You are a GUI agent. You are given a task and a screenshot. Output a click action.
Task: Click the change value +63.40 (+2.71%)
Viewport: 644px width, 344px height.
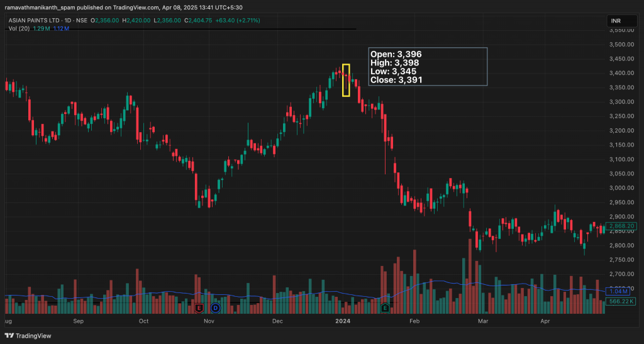coord(237,20)
